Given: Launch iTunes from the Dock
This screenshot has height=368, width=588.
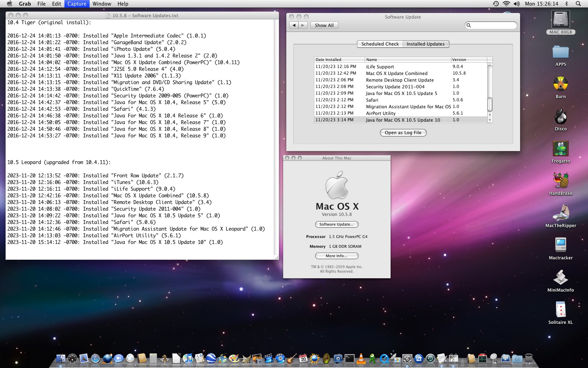Looking at the screenshot, I should point(188,359).
